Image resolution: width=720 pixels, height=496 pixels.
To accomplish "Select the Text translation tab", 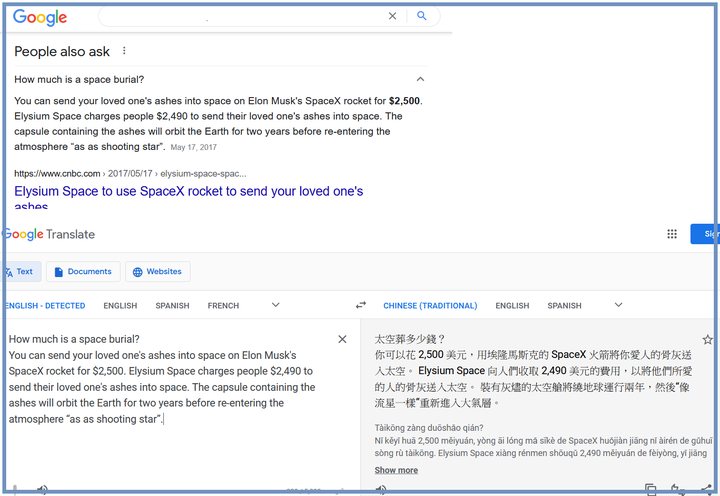I will (22, 271).
